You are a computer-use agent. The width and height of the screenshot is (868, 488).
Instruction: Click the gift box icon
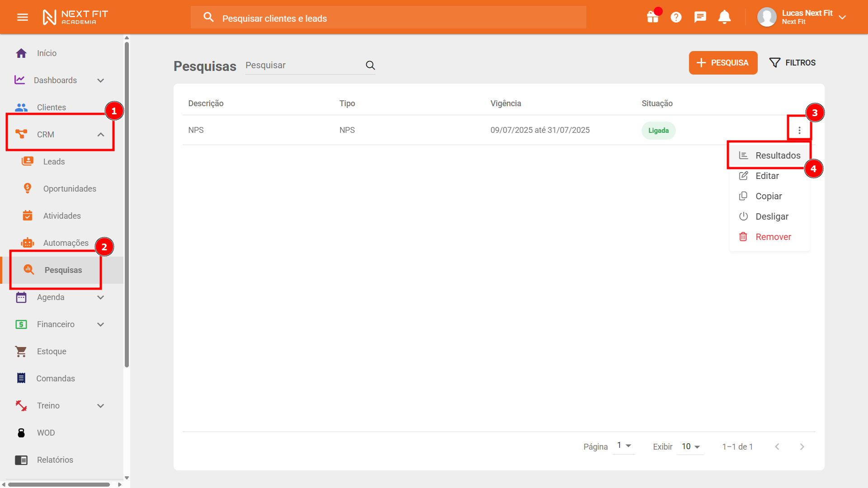[x=652, y=17]
